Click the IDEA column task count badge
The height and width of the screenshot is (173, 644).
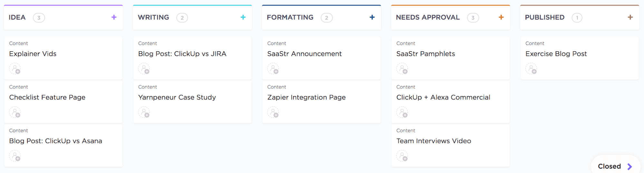coord(39,18)
